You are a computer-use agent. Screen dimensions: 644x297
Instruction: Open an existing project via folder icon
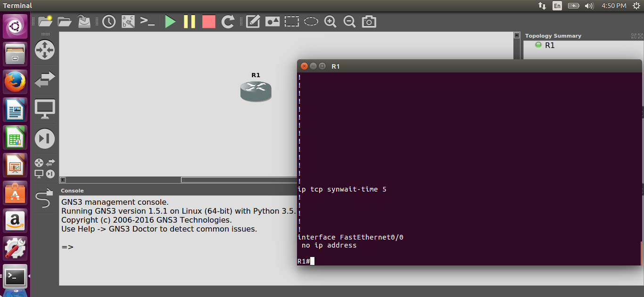[x=64, y=21]
